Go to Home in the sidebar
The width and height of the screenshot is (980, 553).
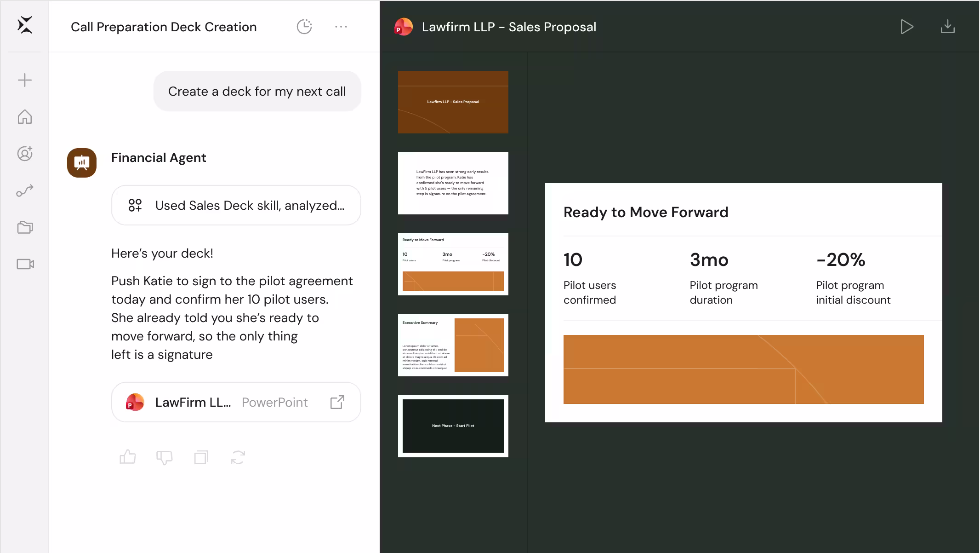tap(25, 117)
